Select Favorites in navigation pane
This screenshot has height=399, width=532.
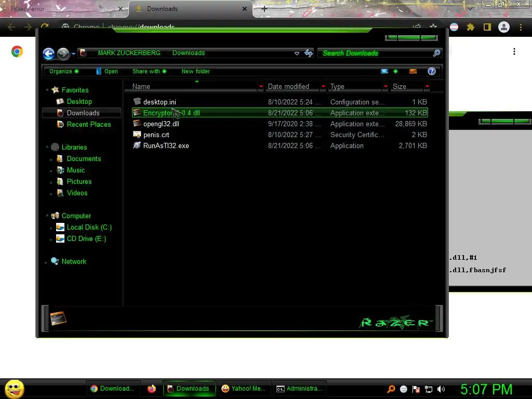point(75,90)
